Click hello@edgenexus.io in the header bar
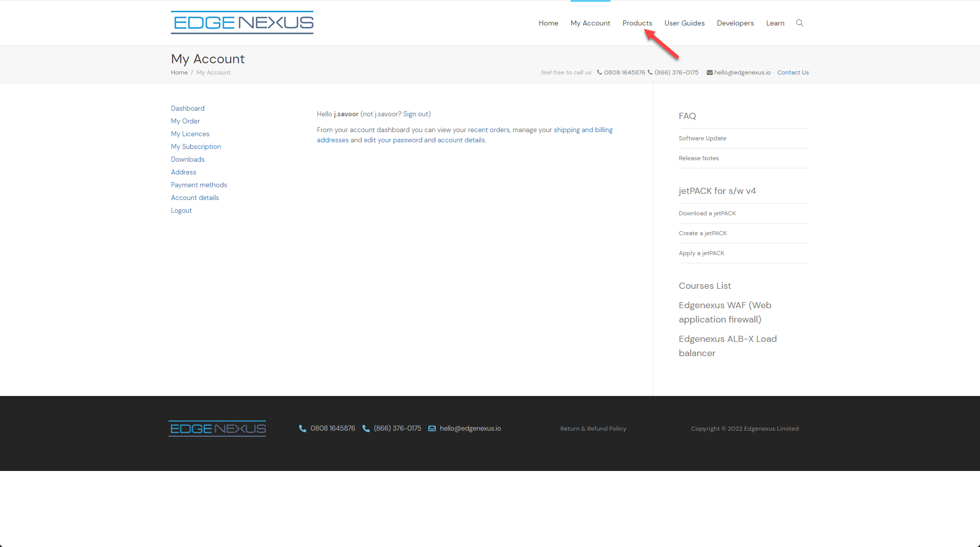Screen dimensions: 980x547 742,72
